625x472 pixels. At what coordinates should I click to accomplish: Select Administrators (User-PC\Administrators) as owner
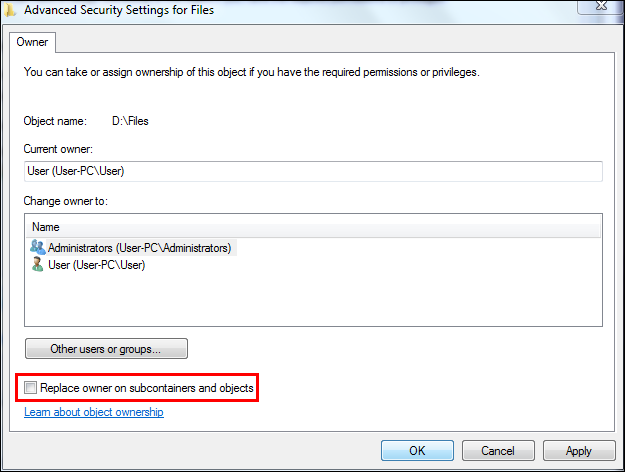(139, 247)
